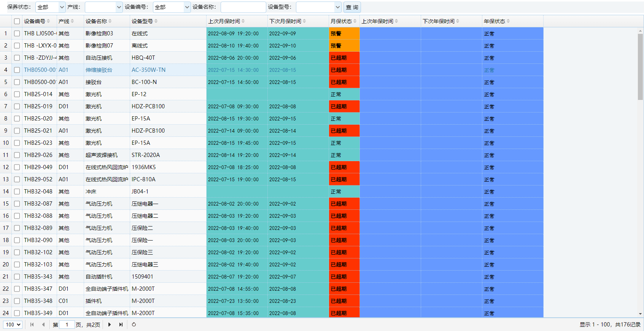Click date 2022-08-09 19:20:00
The image size is (644, 331).
[233, 33]
